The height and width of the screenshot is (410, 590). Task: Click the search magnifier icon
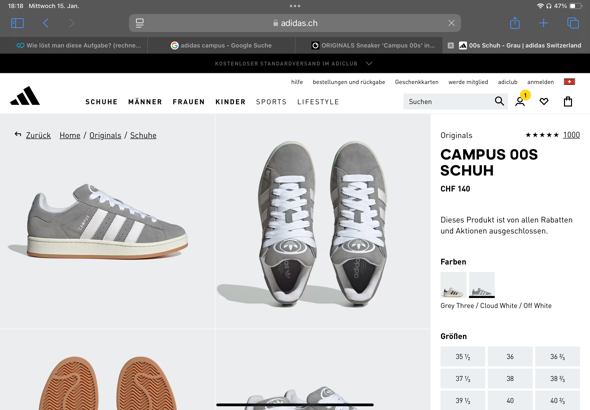tap(499, 101)
